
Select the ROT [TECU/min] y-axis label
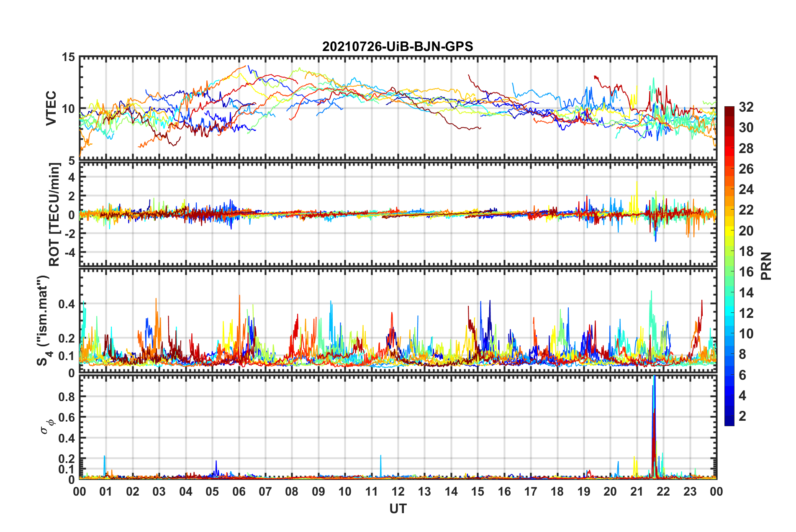(54, 215)
